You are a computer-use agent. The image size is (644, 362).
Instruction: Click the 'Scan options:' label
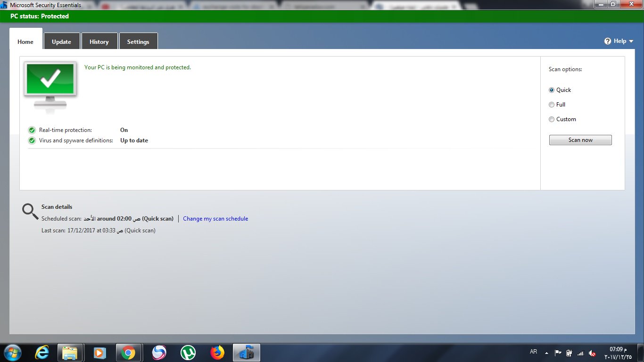565,69
